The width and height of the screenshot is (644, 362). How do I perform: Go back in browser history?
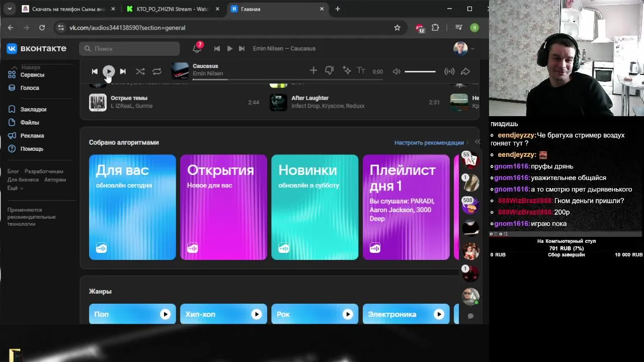[x=11, y=28]
